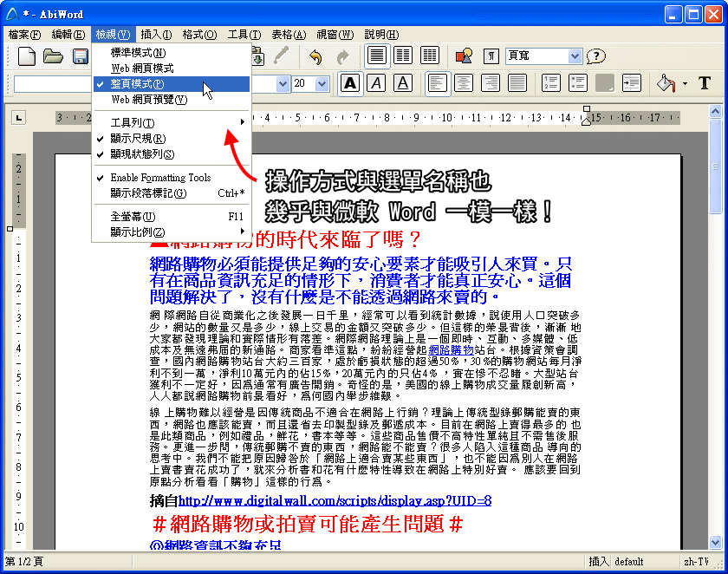The width and height of the screenshot is (728, 574).
Task: Open the help question mark icon
Action: (596, 56)
